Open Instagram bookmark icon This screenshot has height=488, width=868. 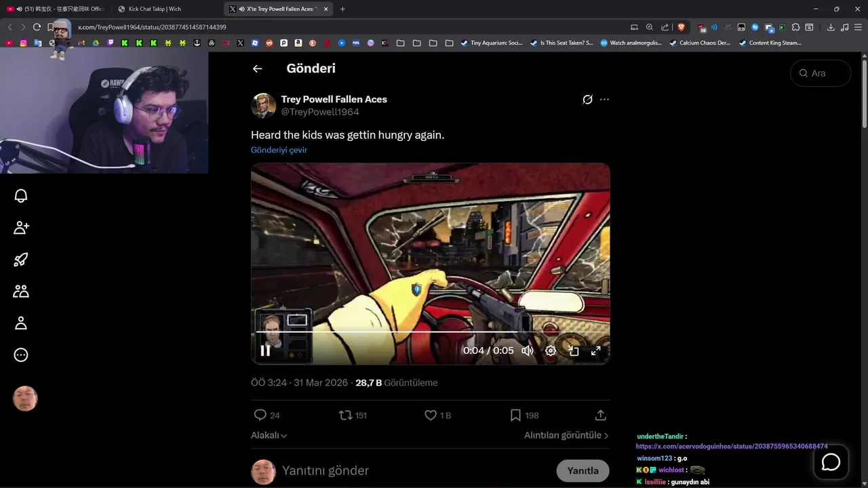coord(23,43)
